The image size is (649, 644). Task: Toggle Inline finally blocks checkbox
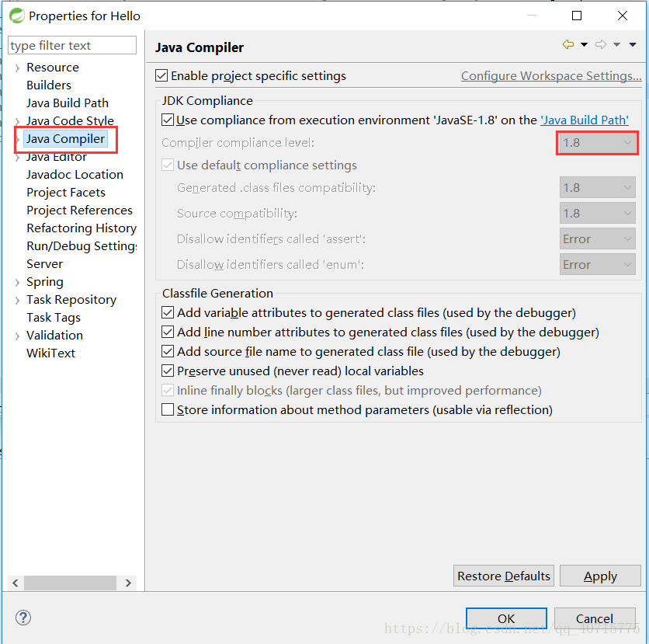click(x=168, y=391)
